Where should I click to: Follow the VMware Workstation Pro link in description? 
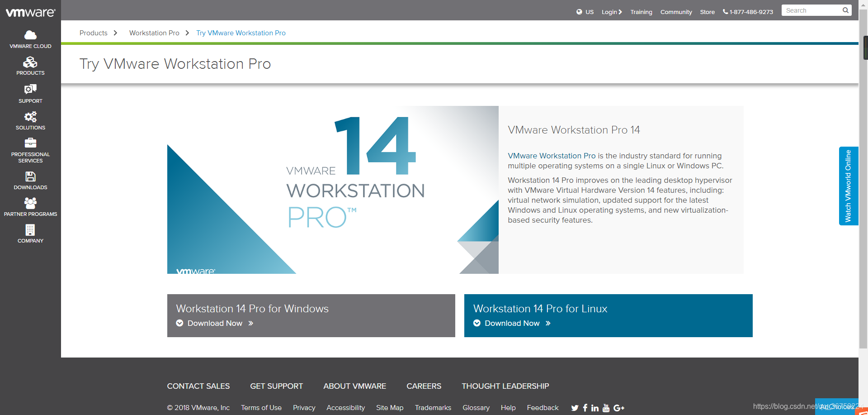coord(552,156)
